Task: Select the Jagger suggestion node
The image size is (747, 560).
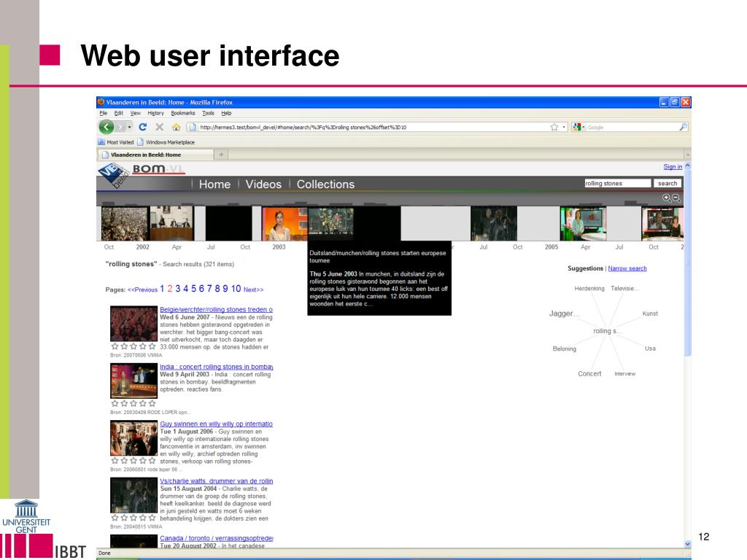Action: pos(564,314)
